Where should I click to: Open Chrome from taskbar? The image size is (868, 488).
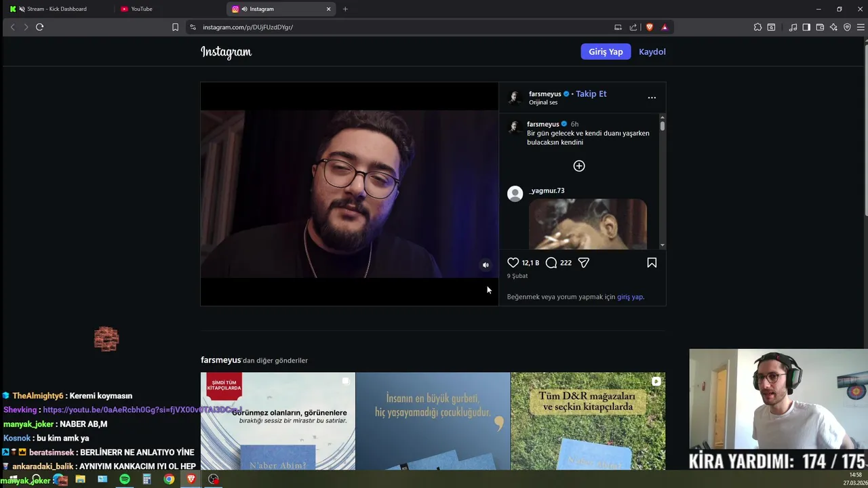tap(169, 479)
